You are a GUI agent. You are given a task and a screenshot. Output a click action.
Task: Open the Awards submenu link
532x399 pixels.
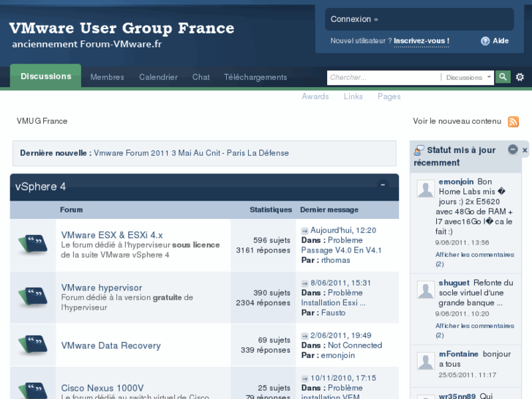point(315,97)
